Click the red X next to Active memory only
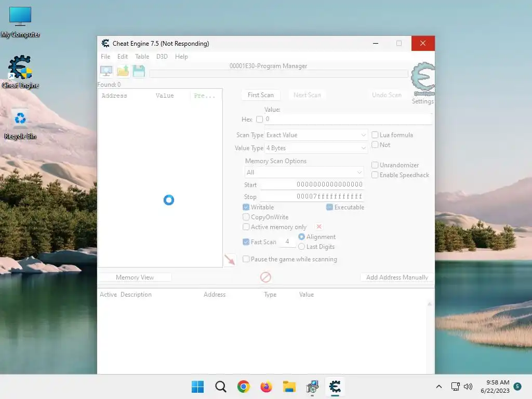The height and width of the screenshot is (399, 532). coord(318,227)
